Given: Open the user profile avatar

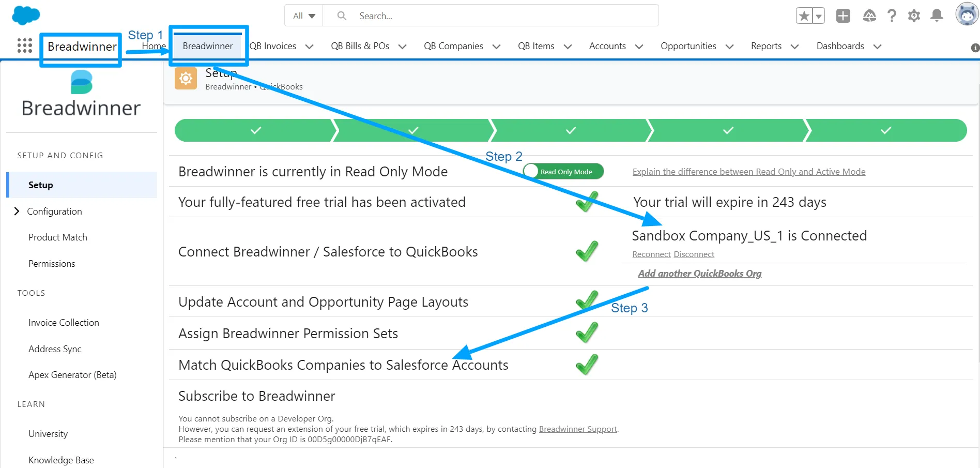Looking at the screenshot, I should [967, 14].
